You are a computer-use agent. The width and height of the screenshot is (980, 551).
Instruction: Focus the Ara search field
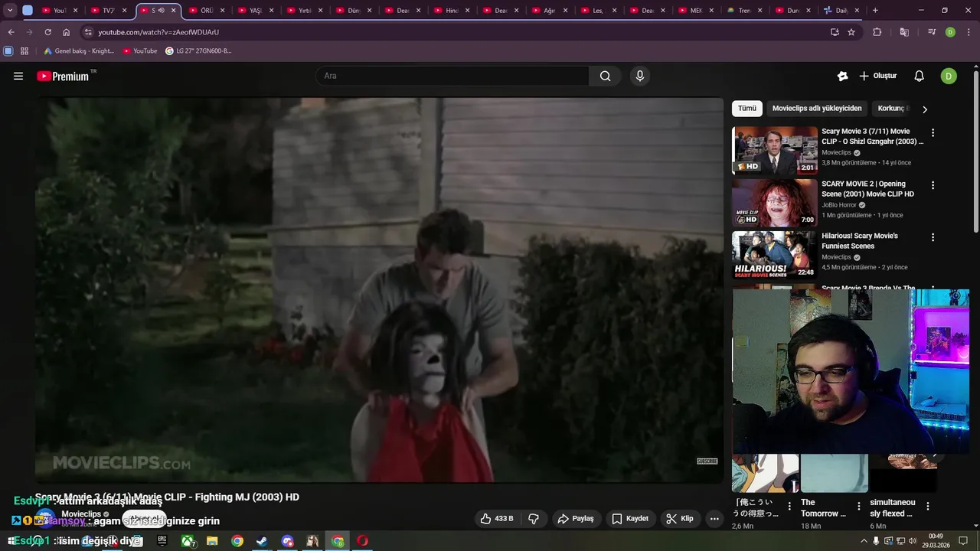point(452,76)
